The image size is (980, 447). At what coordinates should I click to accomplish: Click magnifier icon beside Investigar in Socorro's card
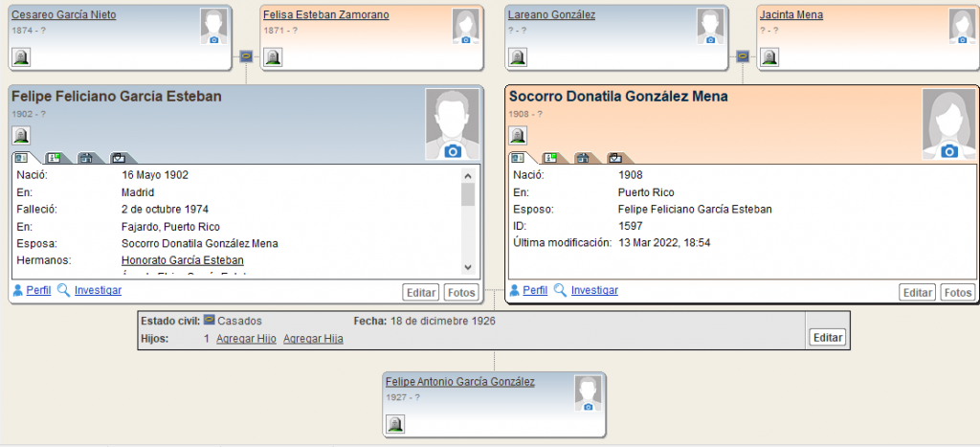[560, 290]
